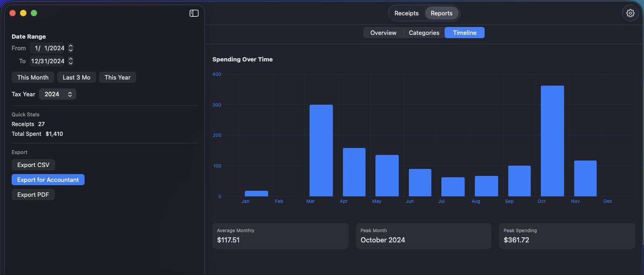Click the November bar in the chart

tap(585, 179)
